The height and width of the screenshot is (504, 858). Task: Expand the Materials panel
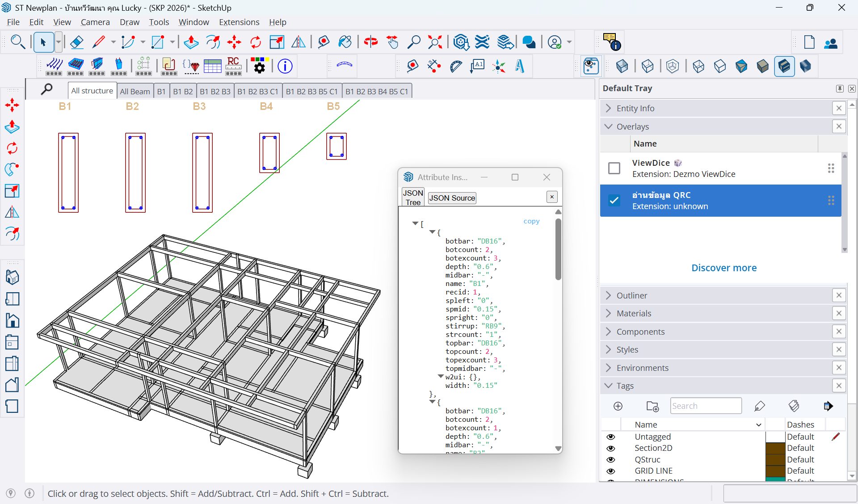pyautogui.click(x=715, y=313)
